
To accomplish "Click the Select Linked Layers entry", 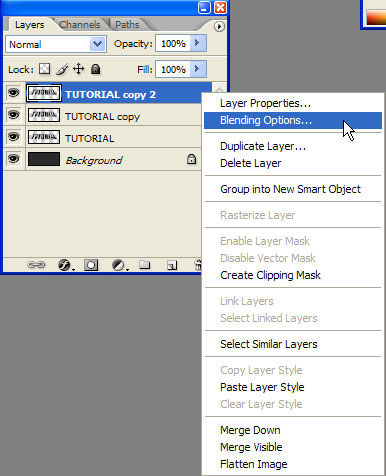I will (293, 318).
